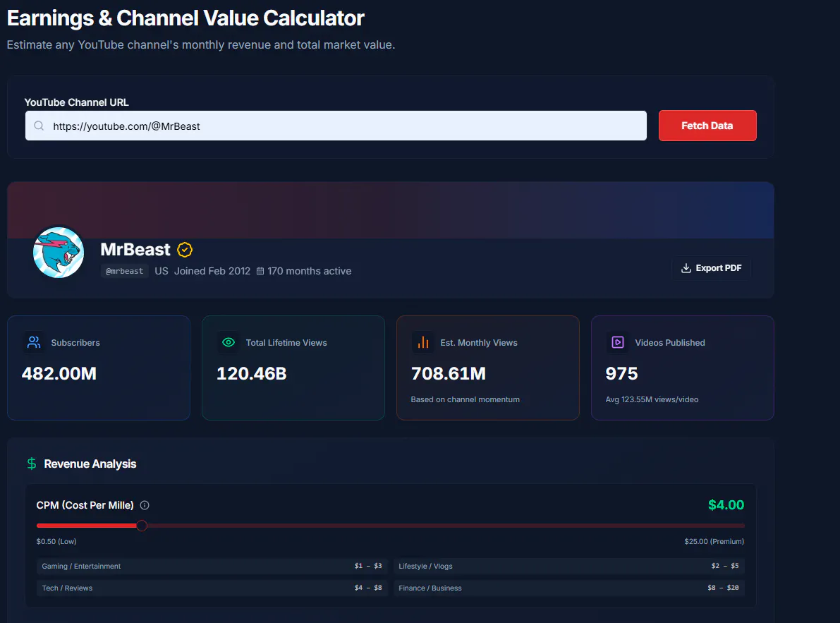This screenshot has width=840, height=623.
Task: Click the Revenue Analysis heading
Action: (x=90, y=464)
